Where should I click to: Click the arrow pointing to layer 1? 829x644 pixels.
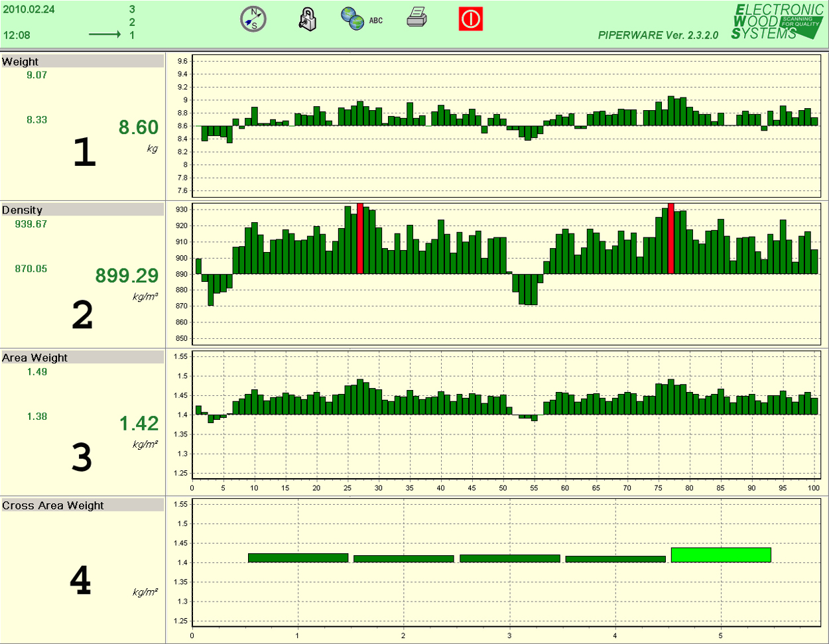coord(105,35)
